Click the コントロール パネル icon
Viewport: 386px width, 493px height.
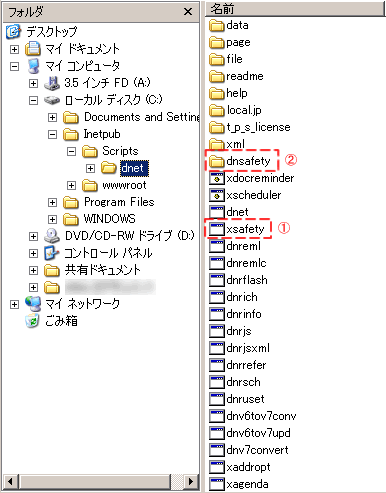tap(52, 253)
